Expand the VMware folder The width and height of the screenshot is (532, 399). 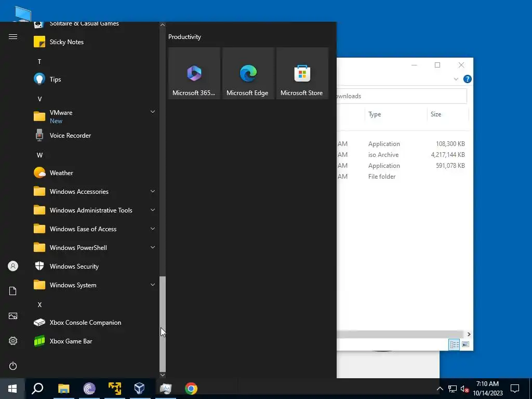coord(95,116)
